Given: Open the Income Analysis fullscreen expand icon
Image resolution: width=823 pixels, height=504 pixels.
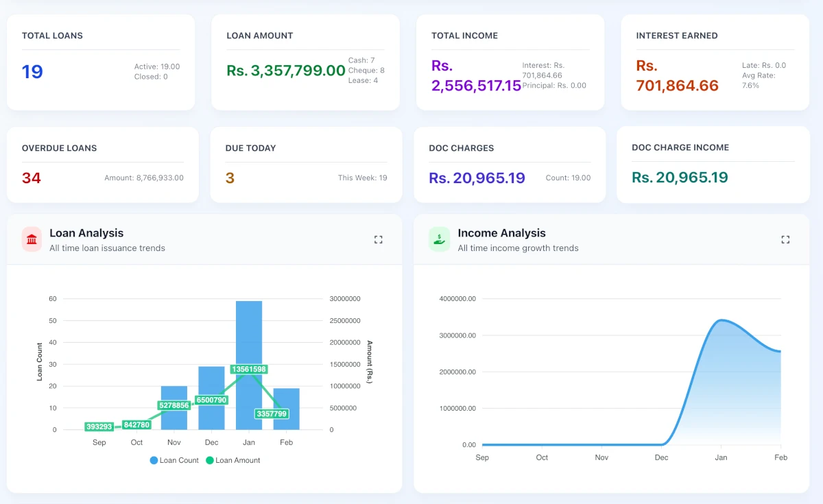Looking at the screenshot, I should click(x=785, y=239).
